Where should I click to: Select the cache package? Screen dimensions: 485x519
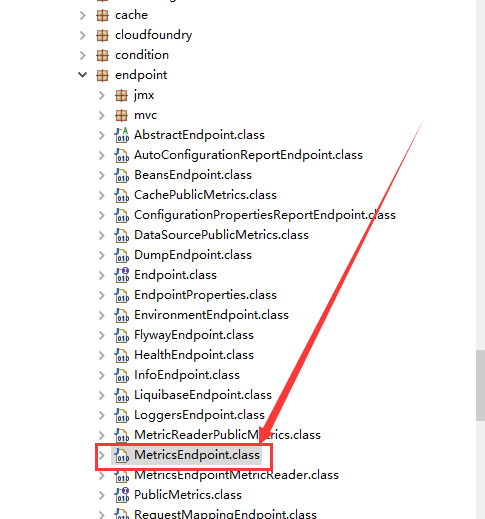pyautogui.click(x=131, y=15)
